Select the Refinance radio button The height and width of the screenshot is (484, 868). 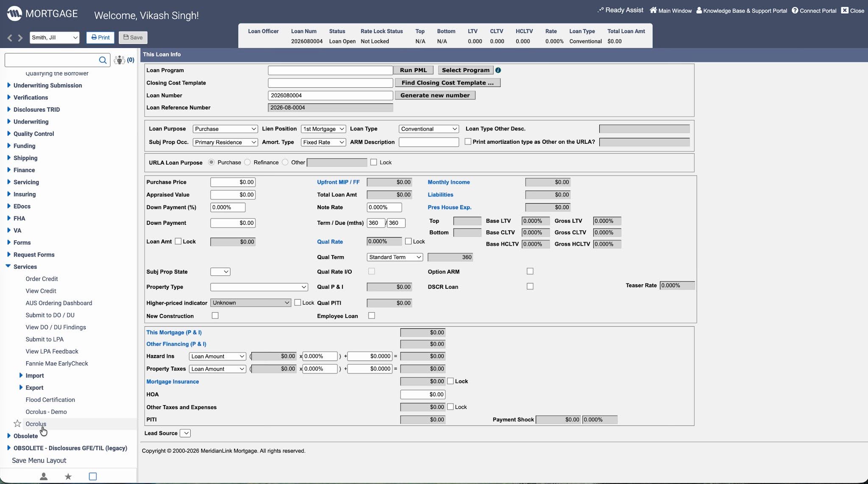(248, 162)
